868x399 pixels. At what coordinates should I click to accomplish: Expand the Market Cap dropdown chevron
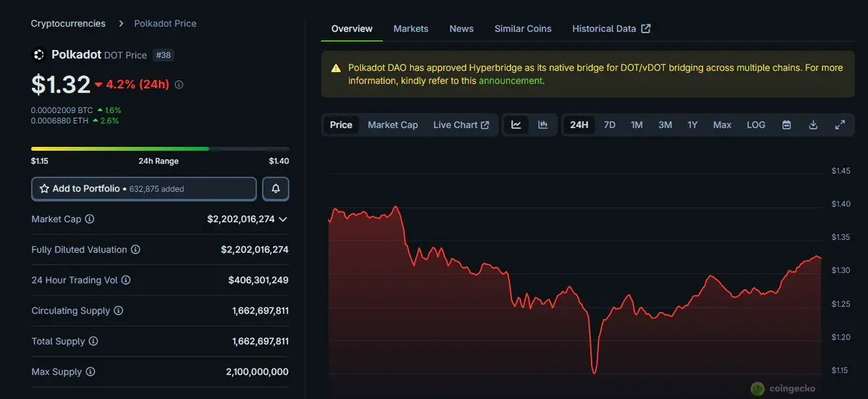283,219
